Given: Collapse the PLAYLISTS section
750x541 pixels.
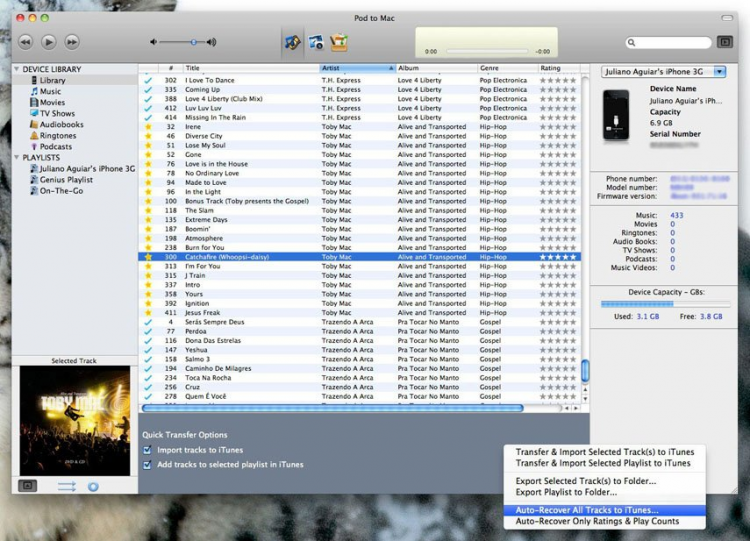Looking at the screenshot, I should pyautogui.click(x=17, y=158).
